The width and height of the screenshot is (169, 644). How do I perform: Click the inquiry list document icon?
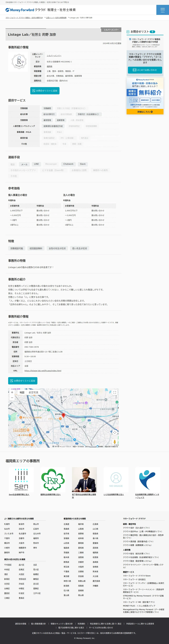(128, 32)
